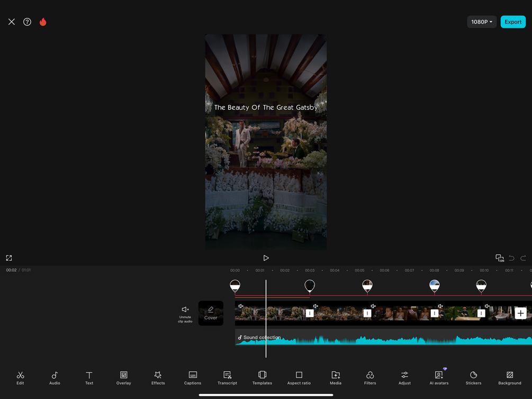Screen dimensions: 532x399
Task: Edit the Cover thumbnail
Action: [x=211, y=313]
